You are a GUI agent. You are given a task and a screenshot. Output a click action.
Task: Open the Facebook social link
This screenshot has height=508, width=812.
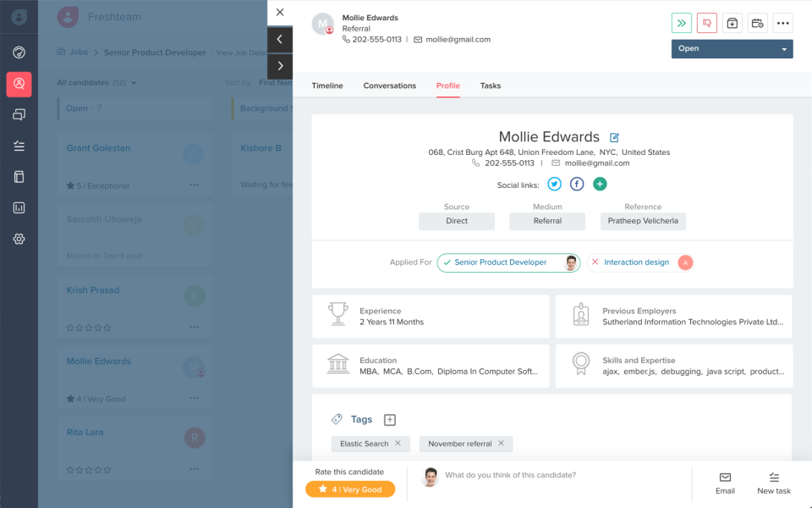point(577,184)
